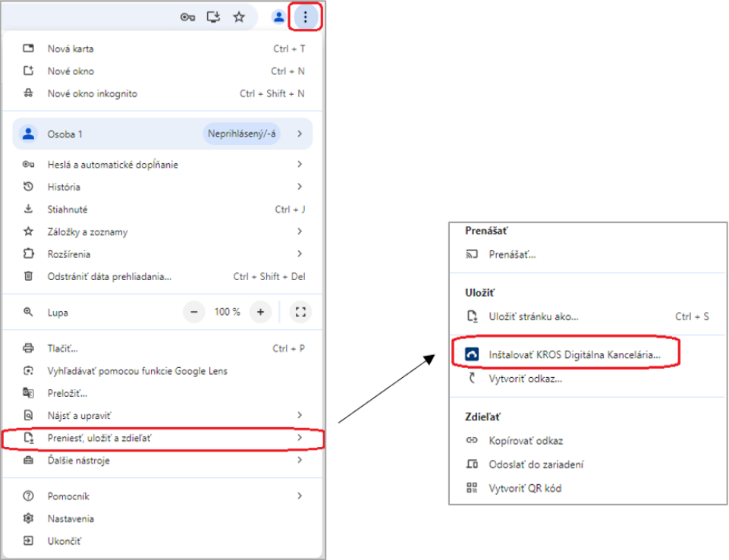Click Prenášať... cast option

click(x=512, y=255)
